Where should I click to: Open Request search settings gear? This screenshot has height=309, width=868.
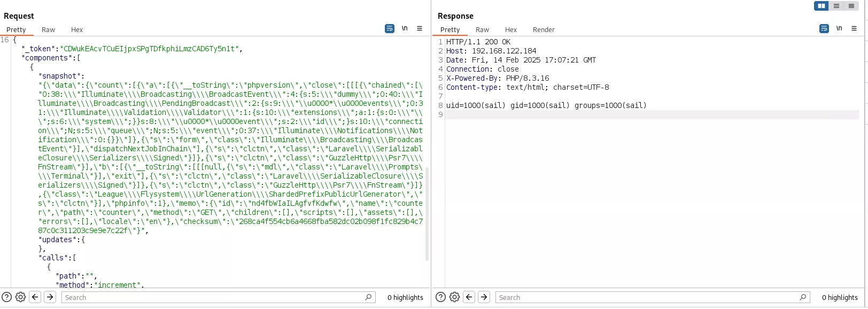coord(21,297)
